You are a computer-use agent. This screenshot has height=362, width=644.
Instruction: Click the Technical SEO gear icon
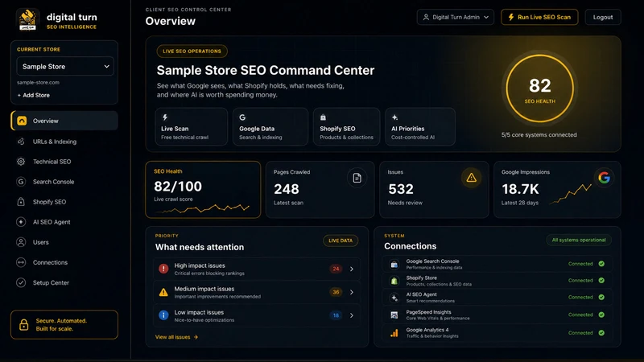pos(21,162)
